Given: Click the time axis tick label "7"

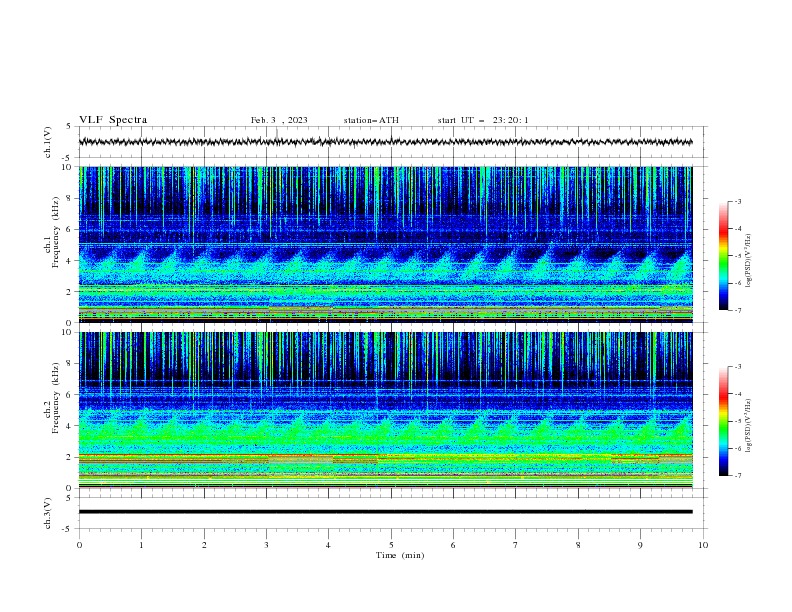Looking at the screenshot, I should click(x=516, y=545).
